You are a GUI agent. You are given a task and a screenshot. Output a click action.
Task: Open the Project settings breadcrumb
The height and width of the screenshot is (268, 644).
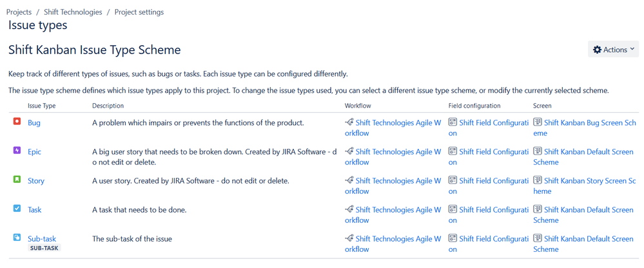click(x=139, y=12)
